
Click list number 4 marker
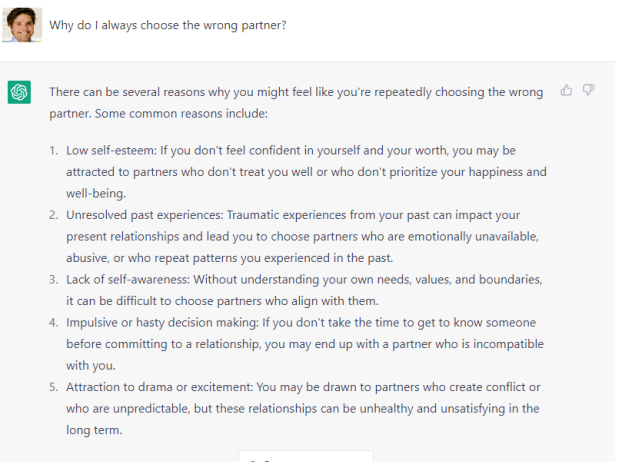tap(54, 322)
